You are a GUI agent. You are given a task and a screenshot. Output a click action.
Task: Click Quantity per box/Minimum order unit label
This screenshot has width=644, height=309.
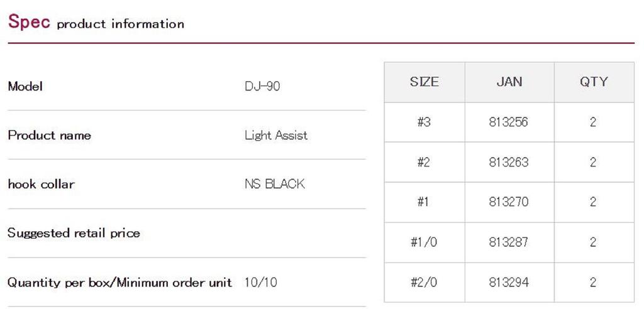point(119,282)
